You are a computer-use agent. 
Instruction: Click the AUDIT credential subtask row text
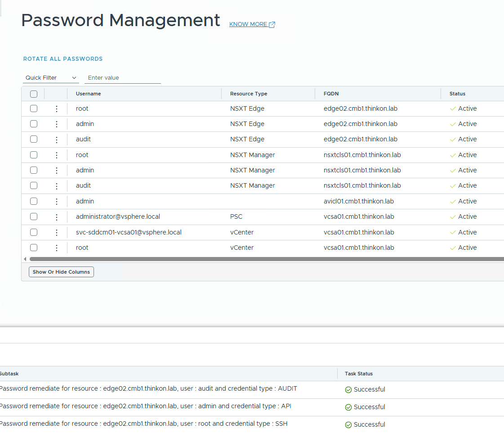[x=148, y=388]
